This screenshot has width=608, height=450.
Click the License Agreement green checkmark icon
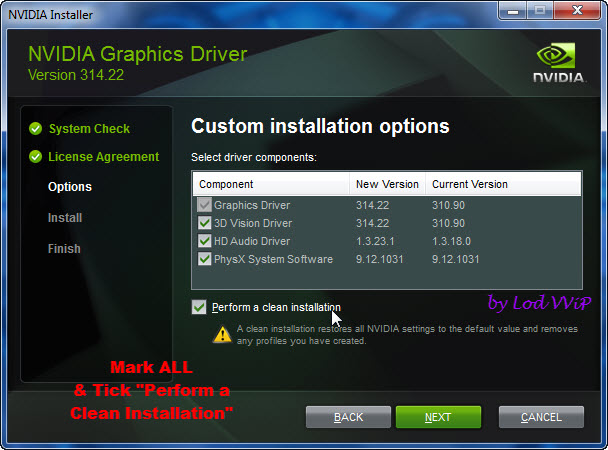[35, 157]
